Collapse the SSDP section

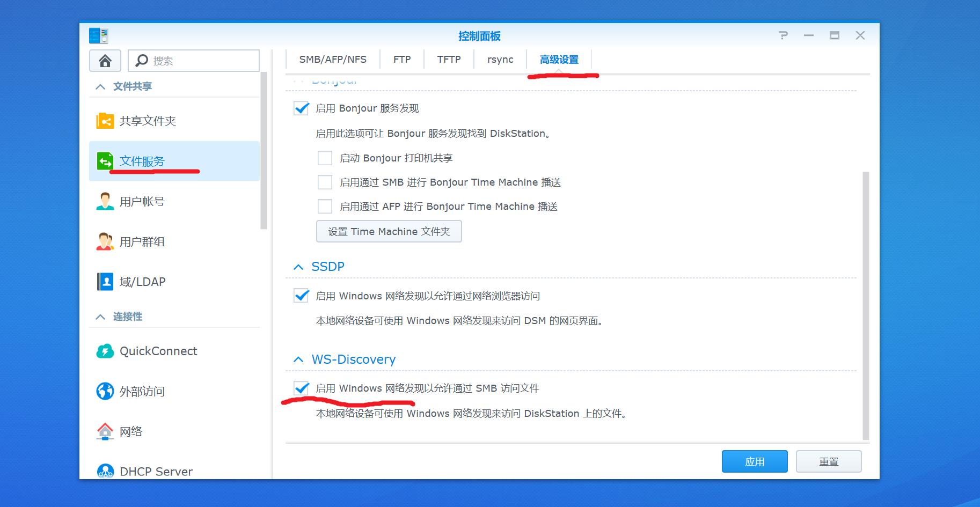pyautogui.click(x=299, y=266)
